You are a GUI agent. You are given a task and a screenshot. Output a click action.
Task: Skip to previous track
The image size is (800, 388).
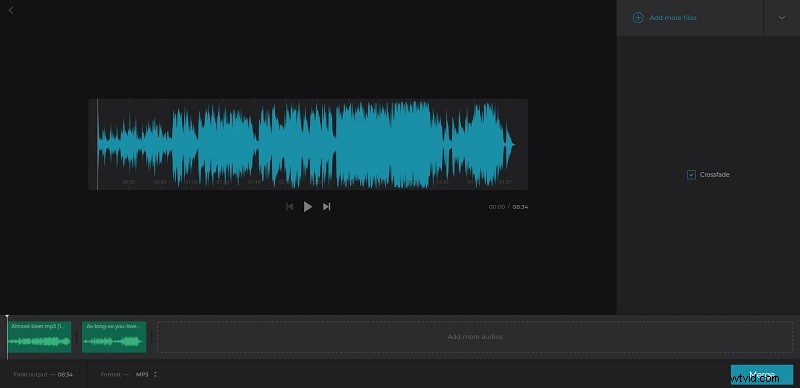pyautogui.click(x=289, y=206)
